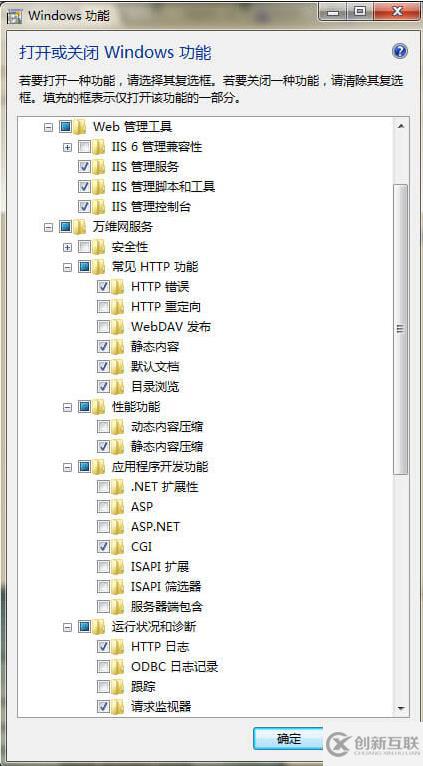423x766 pixels.
Task: Click the 确定 button
Action: [288, 739]
